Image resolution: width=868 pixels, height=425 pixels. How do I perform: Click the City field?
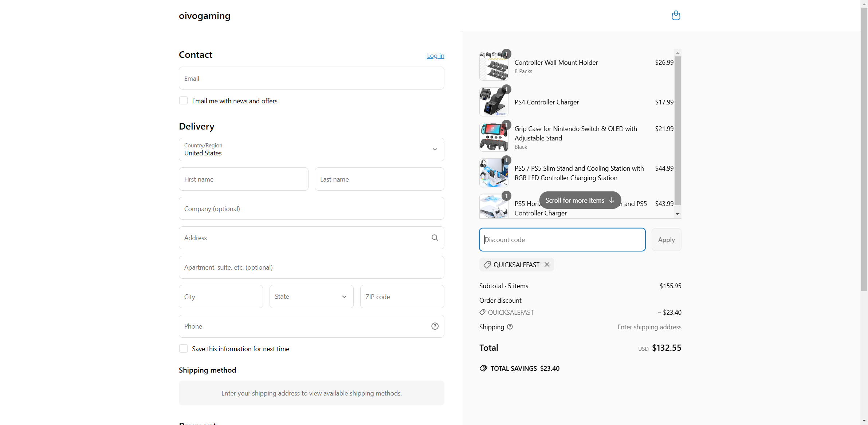point(221,297)
